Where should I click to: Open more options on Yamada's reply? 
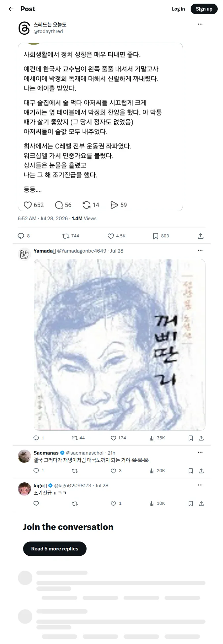tap(200, 250)
